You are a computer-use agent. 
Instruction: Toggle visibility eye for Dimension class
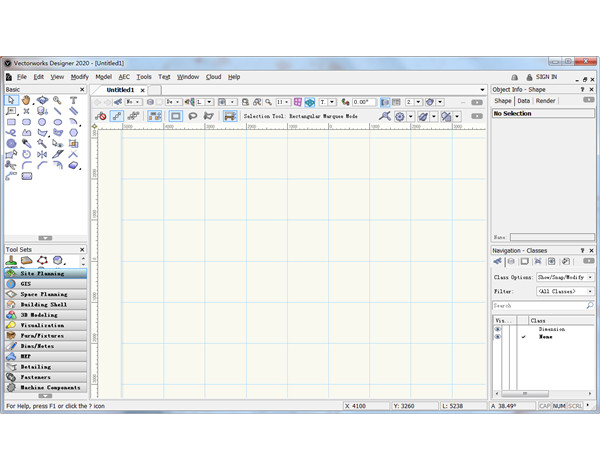[x=498, y=329]
